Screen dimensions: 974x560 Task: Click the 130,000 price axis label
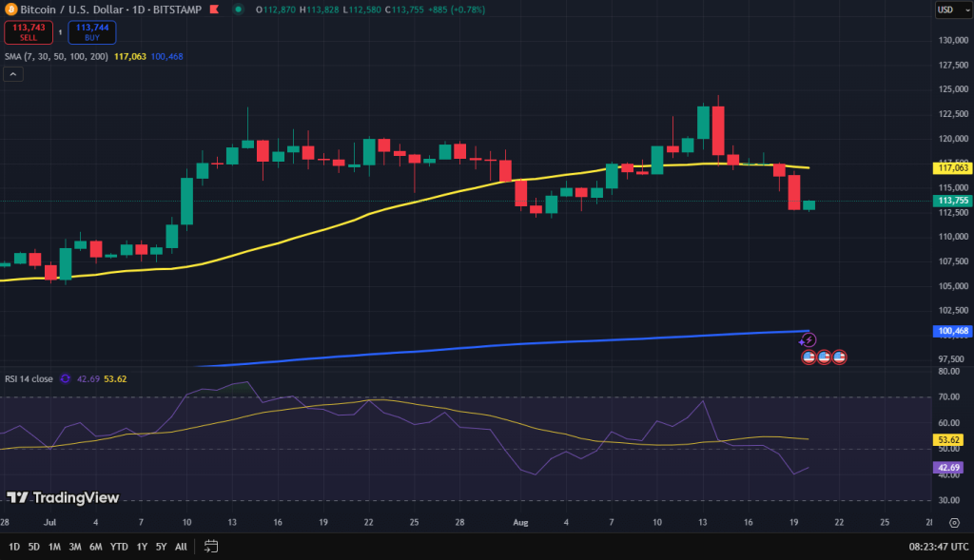click(x=953, y=40)
